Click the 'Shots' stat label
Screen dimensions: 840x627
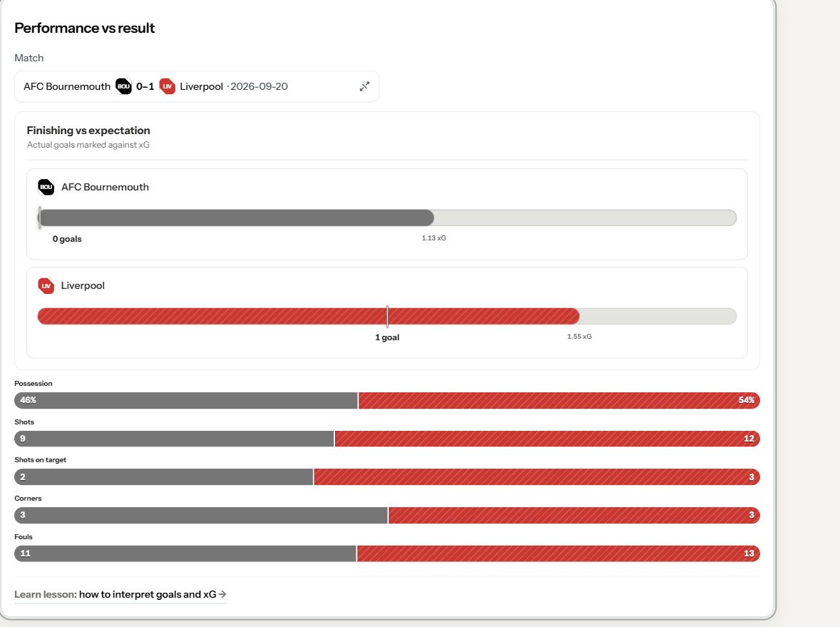point(24,422)
